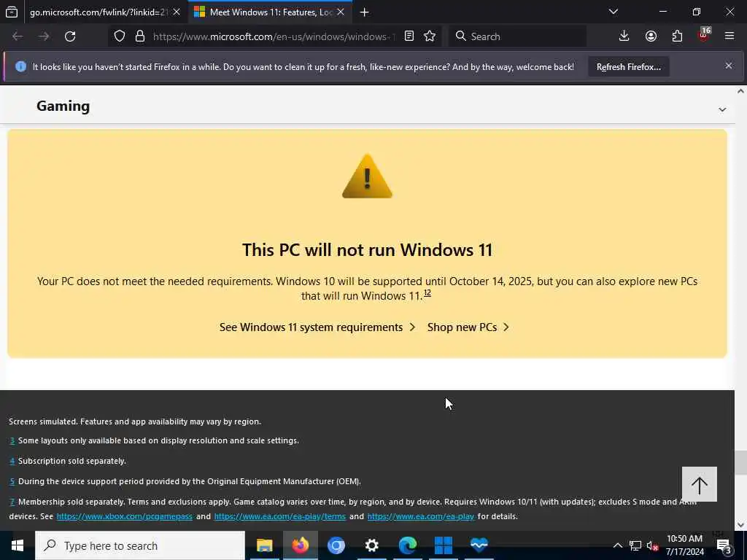The height and width of the screenshot is (560, 747).
Task: Expand the Gaming section chevron
Action: tap(722, 109)
